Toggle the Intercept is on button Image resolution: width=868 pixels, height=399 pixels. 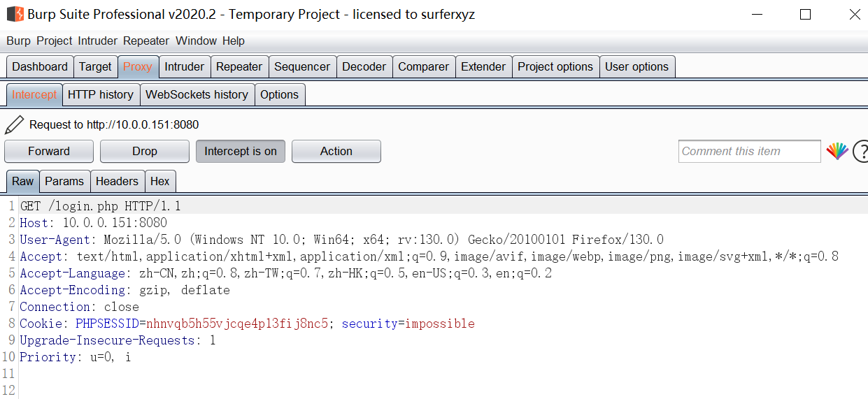point(241,151)
